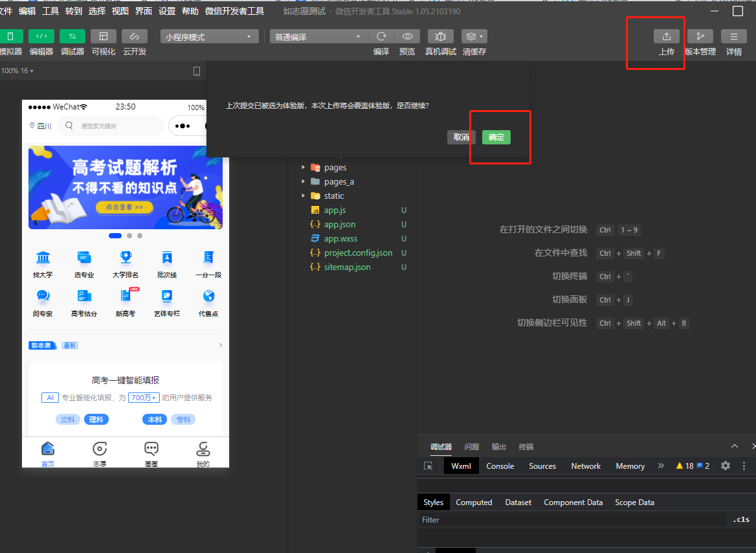Screen dimensions: 756x553
Task: Click the 高考试题解析 banner image
Action: [126, 187]
